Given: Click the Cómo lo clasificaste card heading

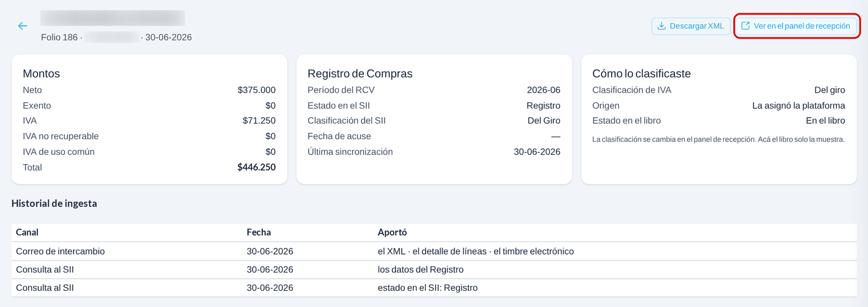Looking at the screenshot, I should click(641, 74).
